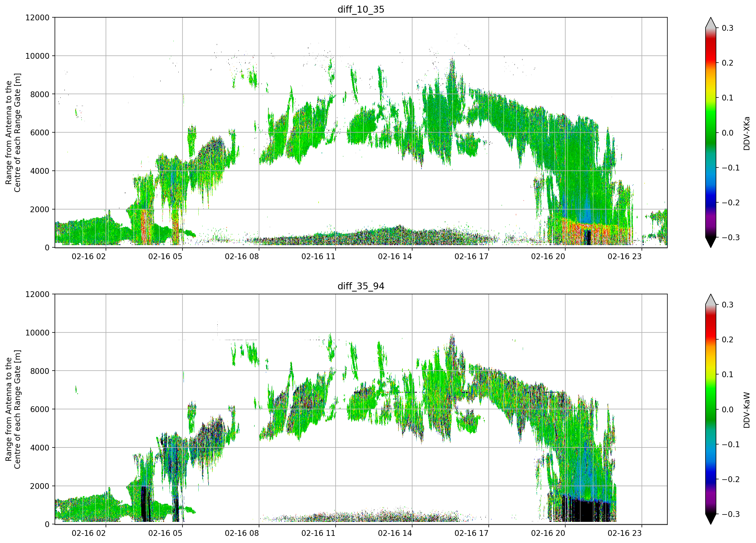
Task: Click the 0.3 tick on DDV-XKa colorbar
Action: (x=727, y=28)
